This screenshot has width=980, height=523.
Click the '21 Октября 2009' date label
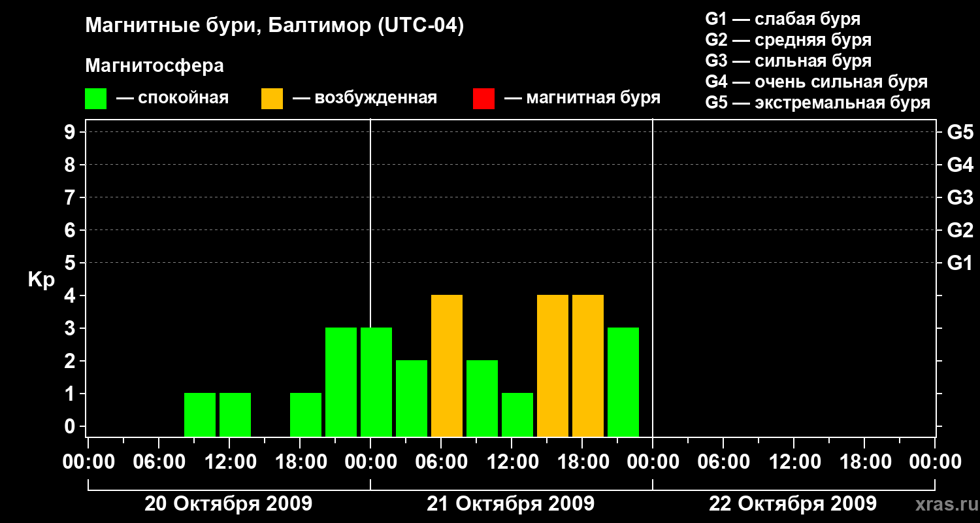point(510,504)
